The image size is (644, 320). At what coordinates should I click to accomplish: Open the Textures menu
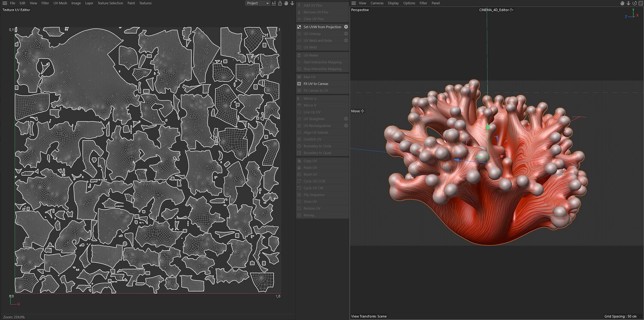tap(145, 3)
